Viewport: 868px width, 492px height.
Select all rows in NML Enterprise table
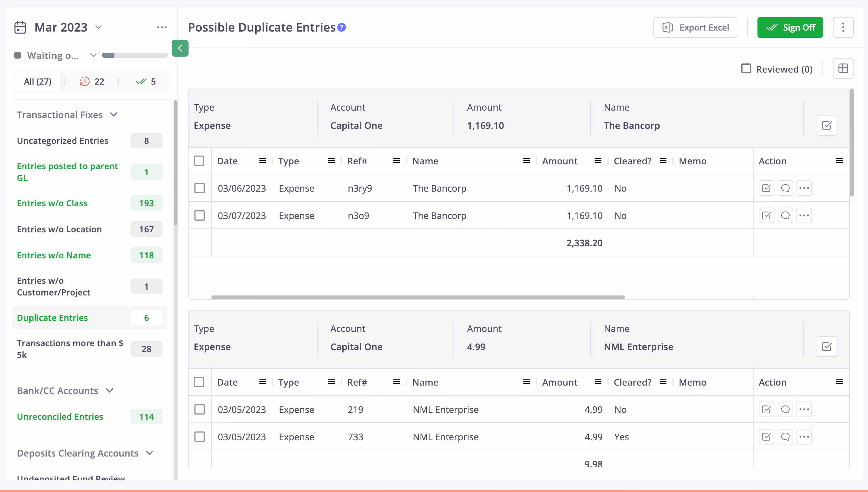tap(199, 382)
